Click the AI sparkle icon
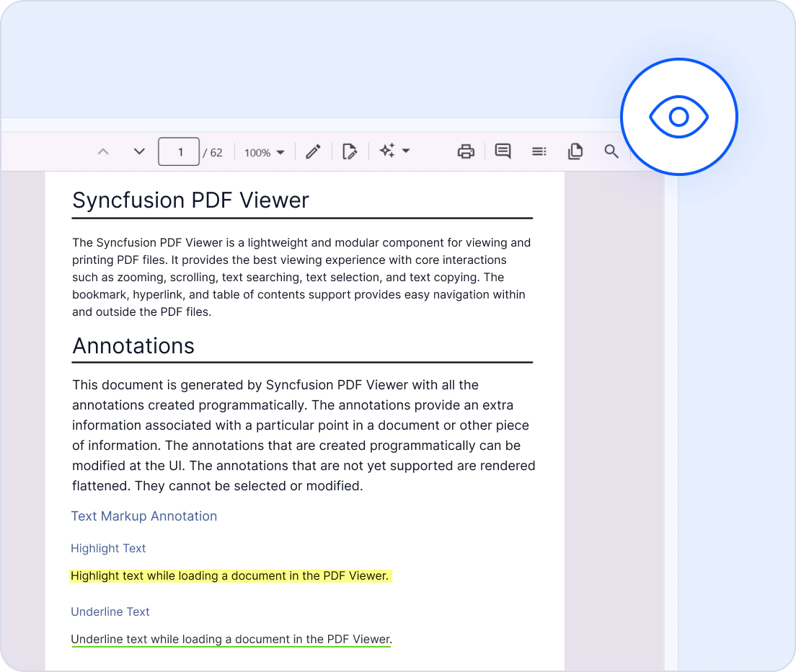796x672 pixels. (387, 150)
